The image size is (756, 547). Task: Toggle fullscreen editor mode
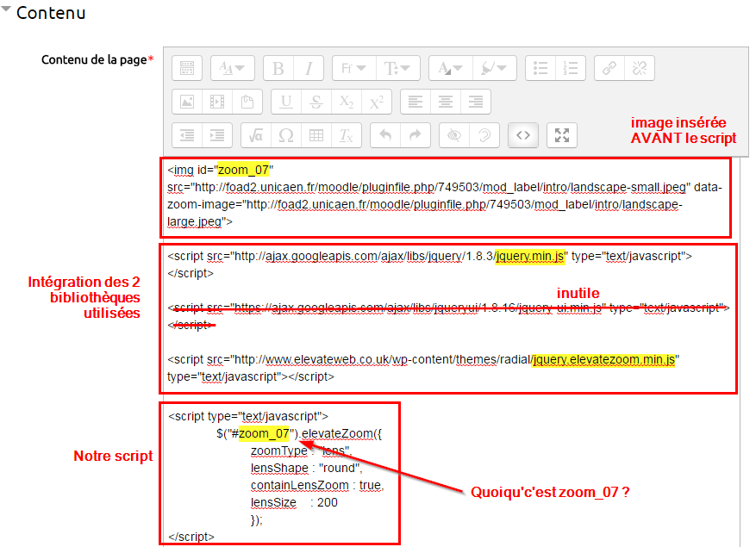pos(561,135)
